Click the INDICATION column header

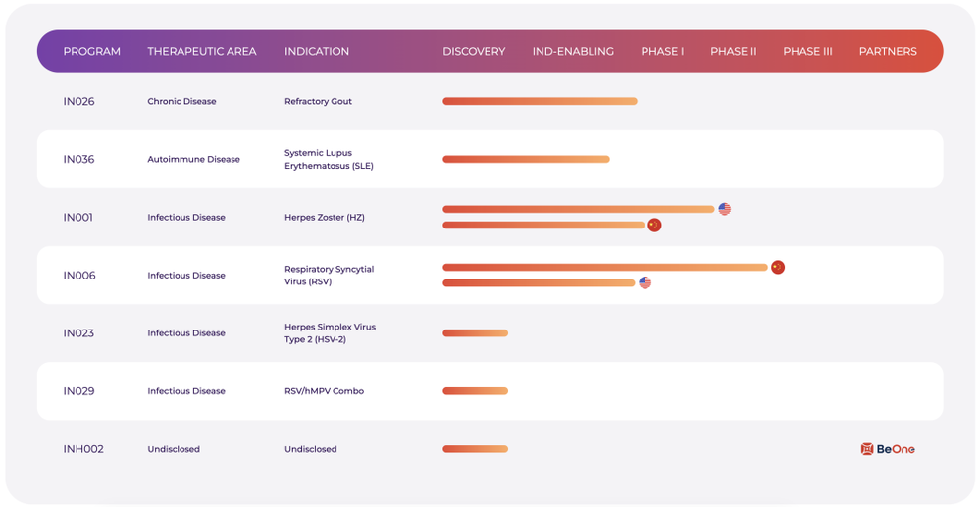[317, 51]
